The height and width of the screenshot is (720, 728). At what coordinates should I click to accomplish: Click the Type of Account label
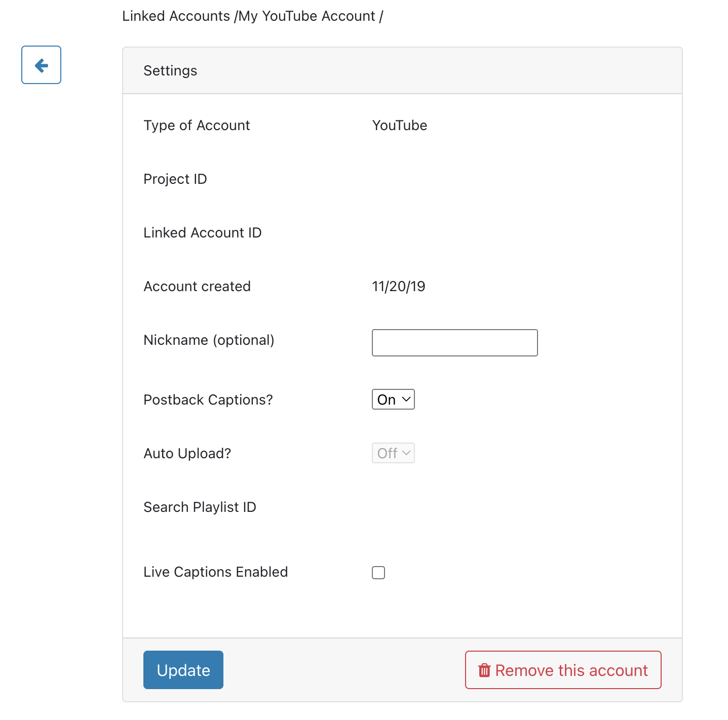197,126
